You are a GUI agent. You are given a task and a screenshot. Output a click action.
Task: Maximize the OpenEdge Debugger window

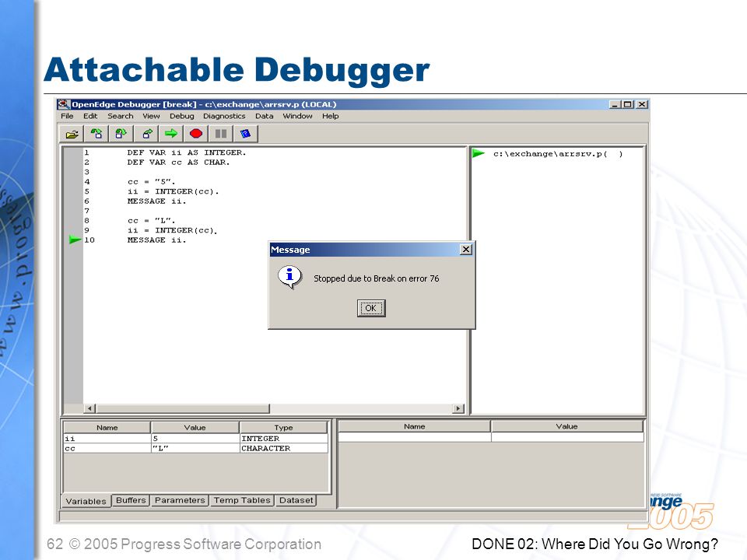click(627, 104)
